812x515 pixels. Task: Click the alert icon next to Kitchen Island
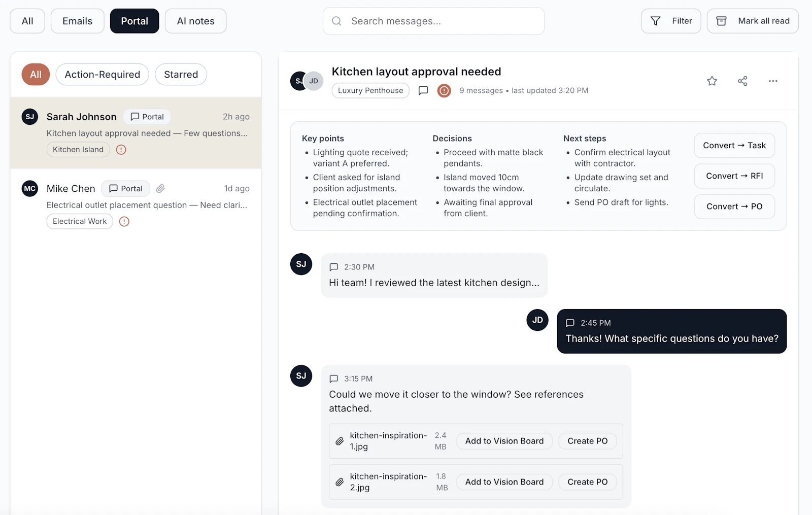pyautogui.click(x=121, y=150)
